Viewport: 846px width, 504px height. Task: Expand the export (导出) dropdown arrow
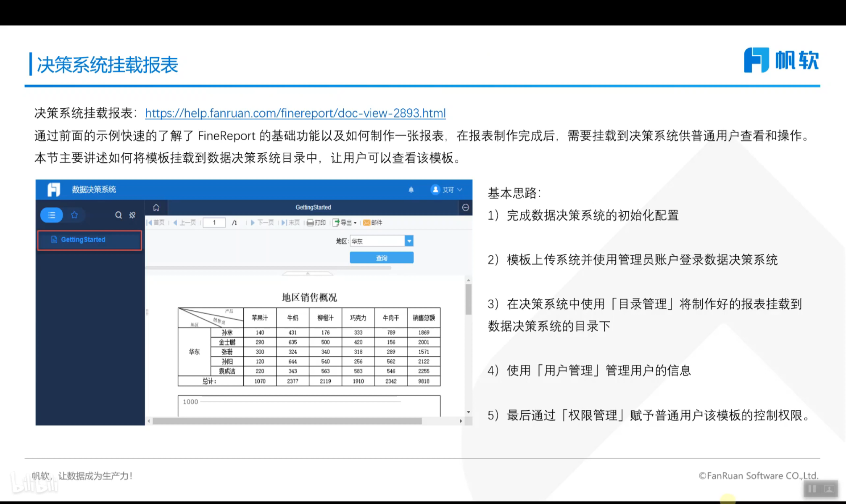point(355,223)
